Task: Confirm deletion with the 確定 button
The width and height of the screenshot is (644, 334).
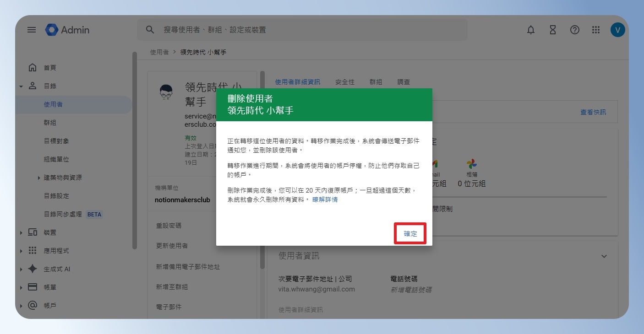Action: (x=410, y=233)
